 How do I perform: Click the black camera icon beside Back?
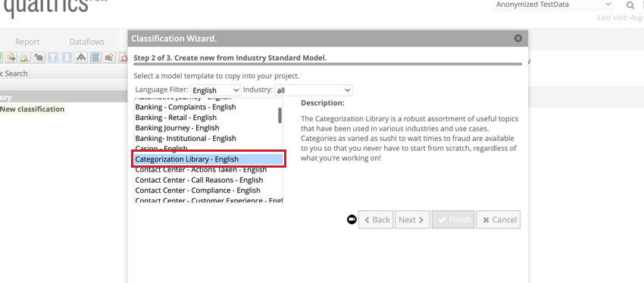point(352,220)
